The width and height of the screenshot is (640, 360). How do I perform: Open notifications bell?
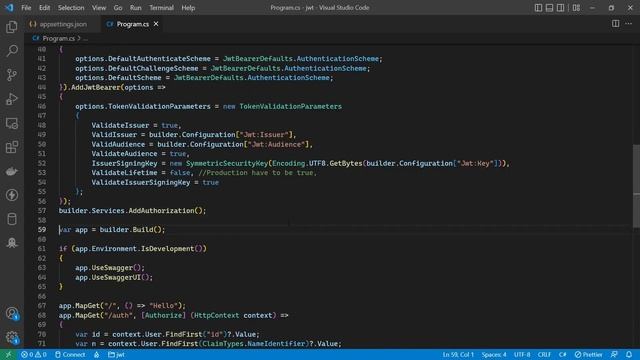[629, 355]
